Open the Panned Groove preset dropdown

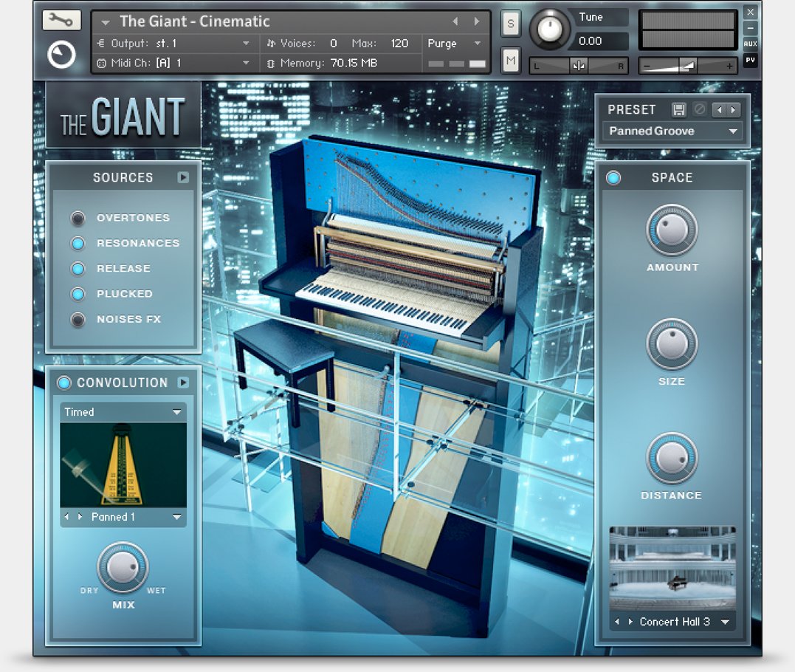pos(733,131)
